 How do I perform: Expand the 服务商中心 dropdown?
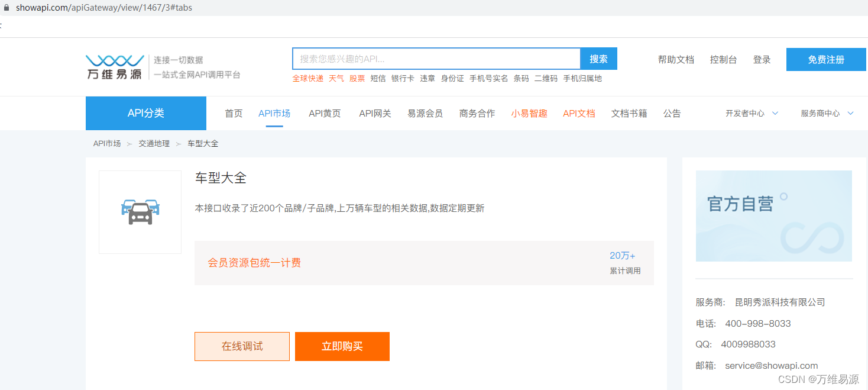pyautogui.click(x=827, y=113)
